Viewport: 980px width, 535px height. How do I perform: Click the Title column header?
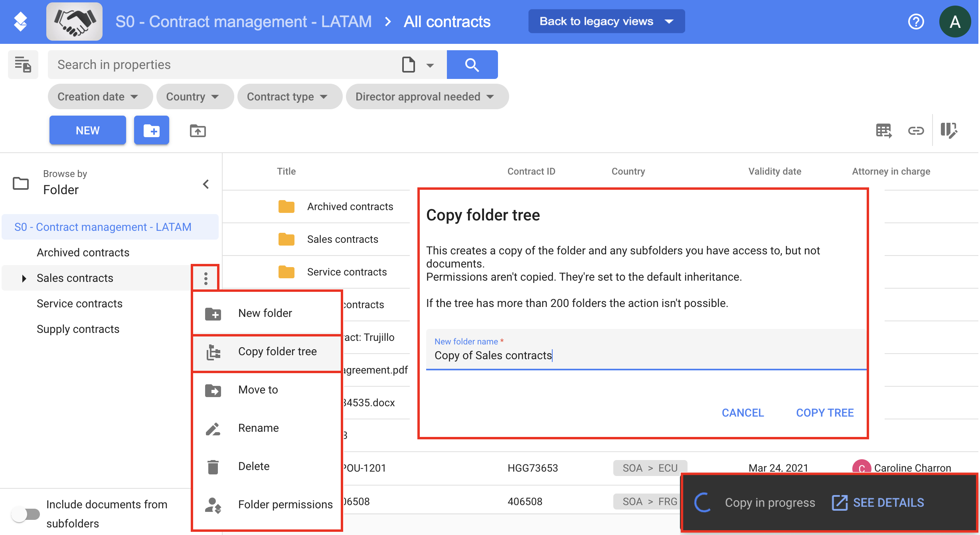286,171
